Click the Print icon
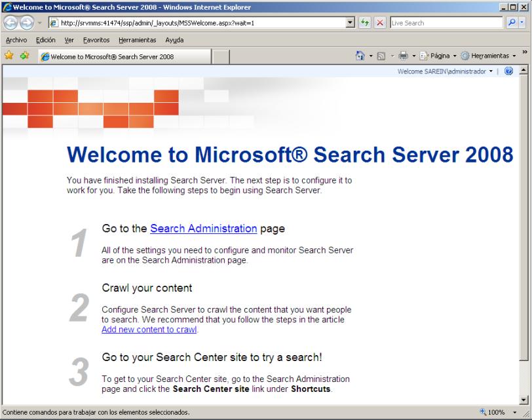This screenshot has width=532, height=420. [403, 56]
